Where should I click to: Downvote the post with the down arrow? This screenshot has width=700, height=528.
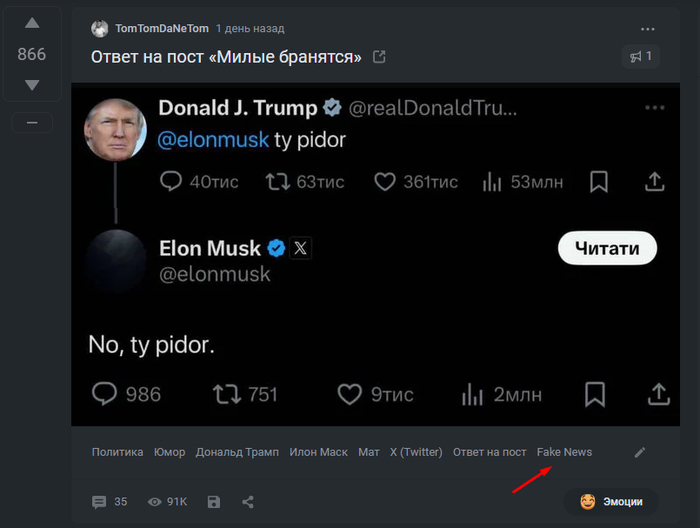tap(32, 85)
